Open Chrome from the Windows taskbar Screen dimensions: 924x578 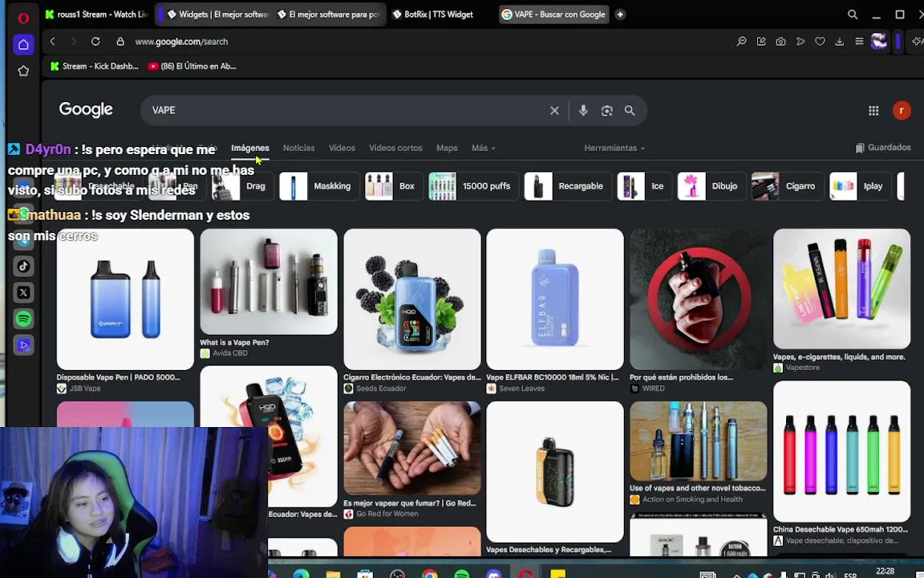(430, 573)
